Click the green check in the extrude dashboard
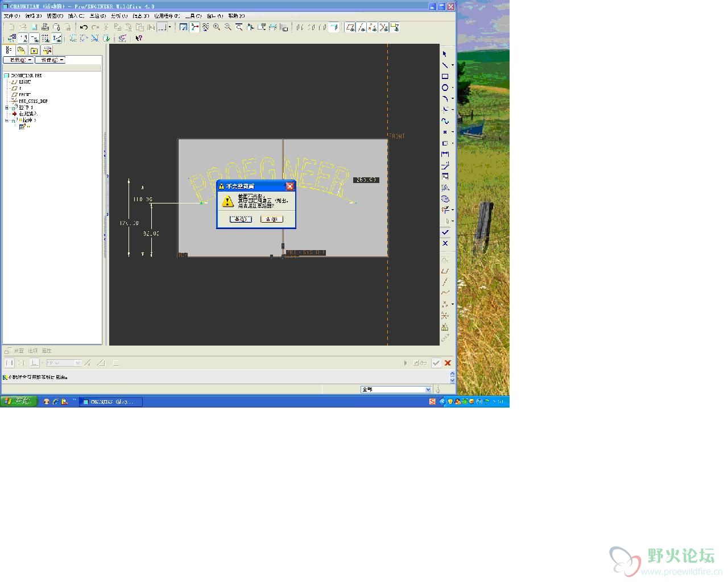The image size is (728, 582). coord(436,363)
